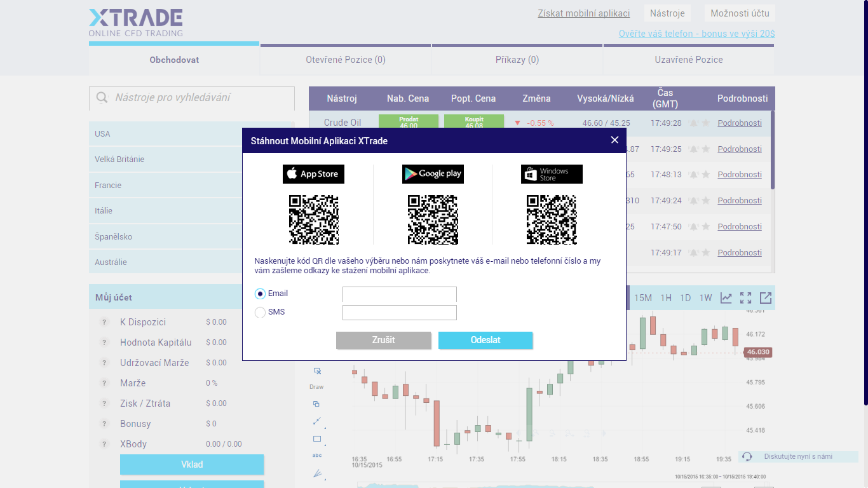
Task: Cancel with the Zrušit button
Action: click(x=383, y=340)
